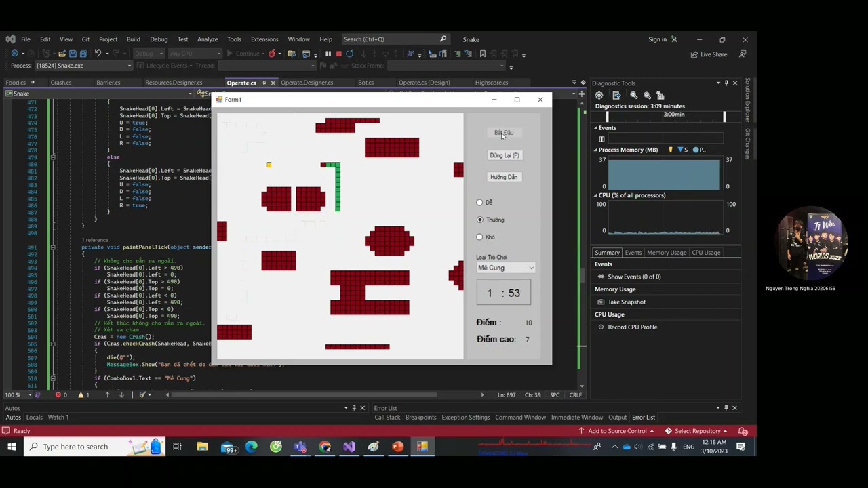Open the Analyze menu

click(x=208, y=39)
